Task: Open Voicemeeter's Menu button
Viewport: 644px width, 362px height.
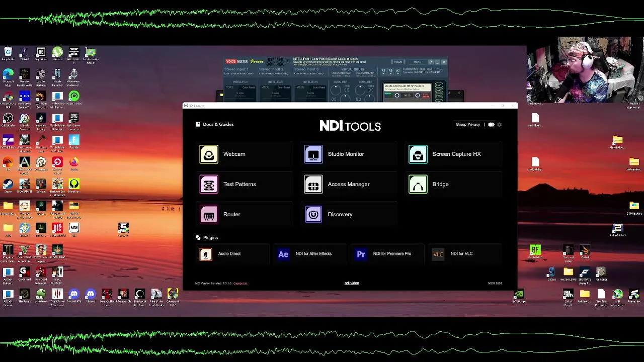Action: pyautogui.click(x=418, y=62)
